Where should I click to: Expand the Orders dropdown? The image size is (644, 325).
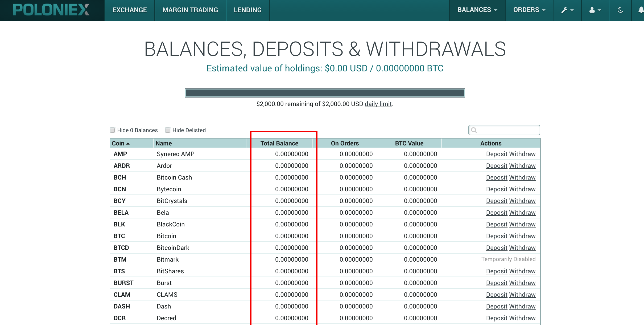pyautogui.click(x=529, y=10)
